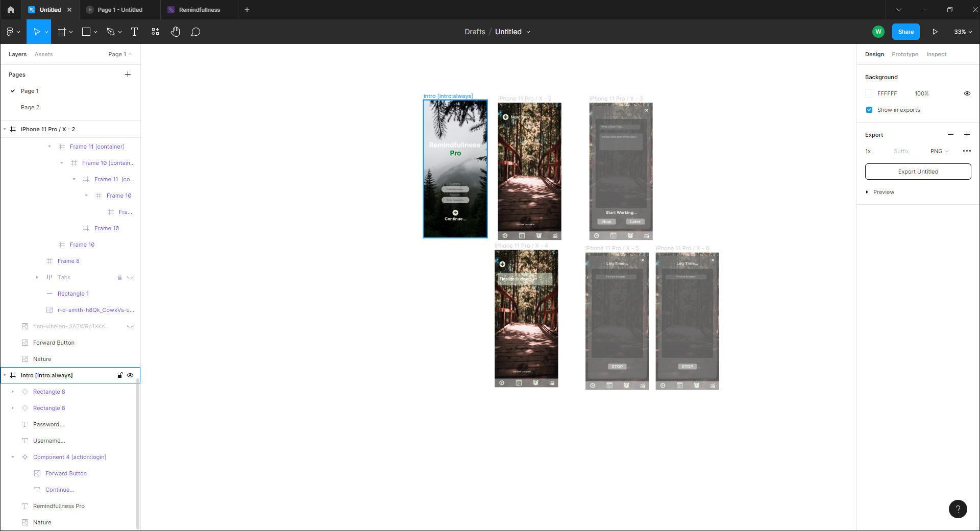Switch to the Inspect tab
The height and width of the screenshot is (531, 980).
(936, 54)
